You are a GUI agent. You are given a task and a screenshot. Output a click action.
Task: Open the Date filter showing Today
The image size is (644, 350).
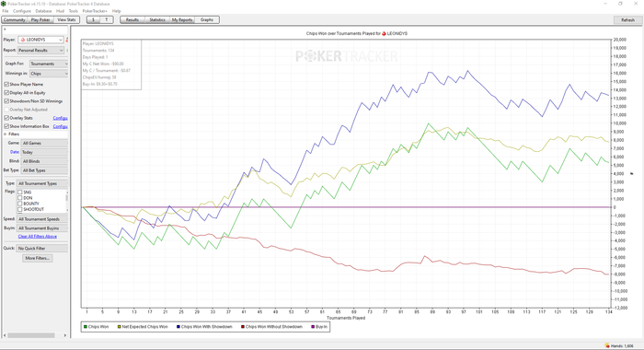[44, 152]
